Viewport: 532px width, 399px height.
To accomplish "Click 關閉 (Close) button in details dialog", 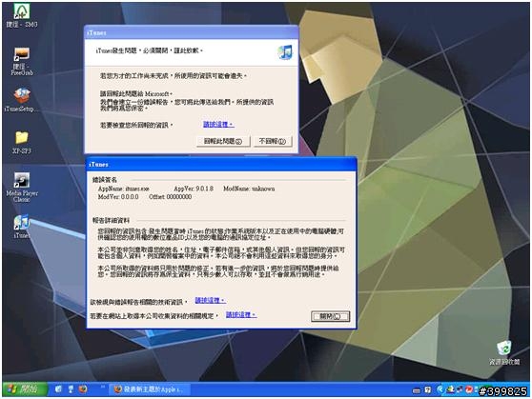I will pyautogui.click(x=330, y=316).
